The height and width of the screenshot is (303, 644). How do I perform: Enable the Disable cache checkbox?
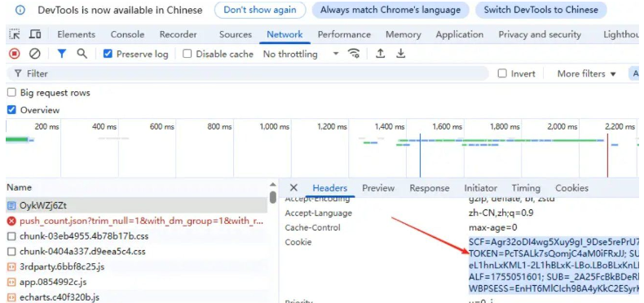(187, 54)
